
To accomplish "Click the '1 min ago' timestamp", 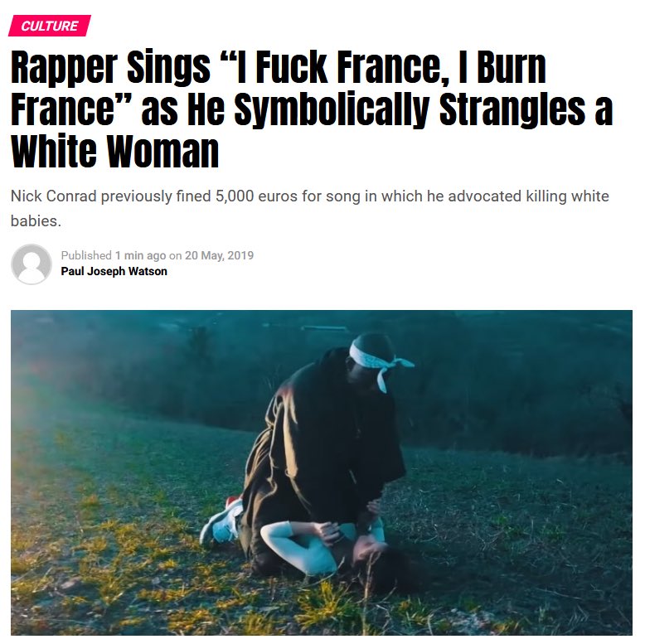I will pyautogui.click(x=140, y=255).
